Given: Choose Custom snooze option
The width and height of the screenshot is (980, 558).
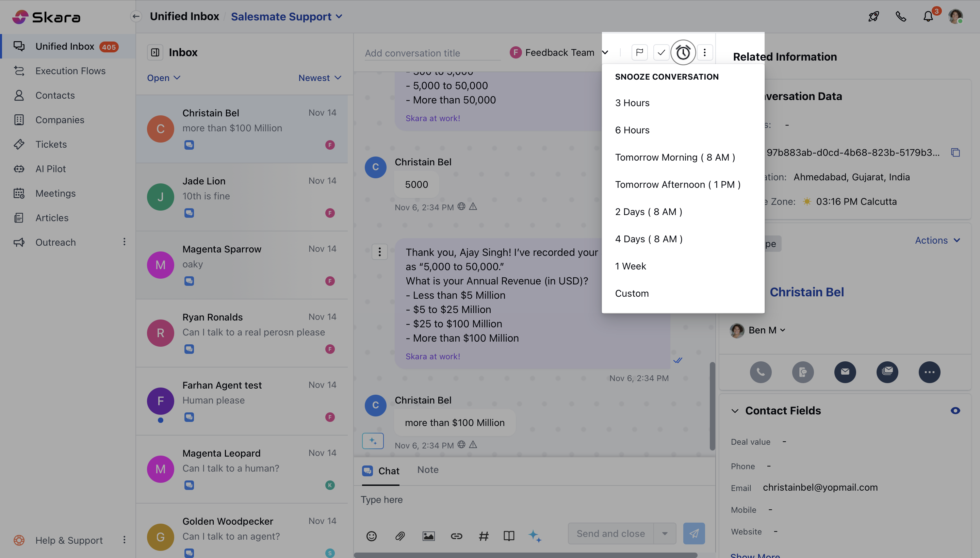Looking at the screenshot, I should coord(632,293).
